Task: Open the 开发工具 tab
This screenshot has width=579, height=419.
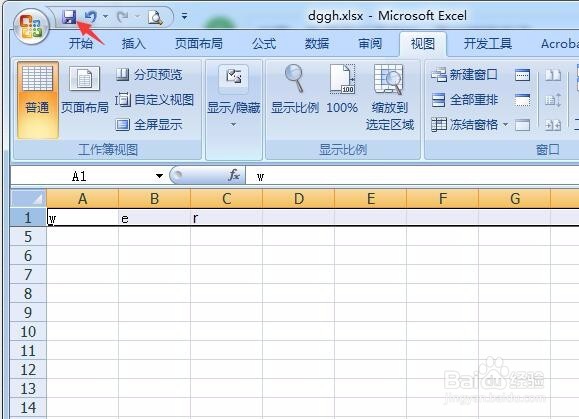Action: tap(488, 44)
